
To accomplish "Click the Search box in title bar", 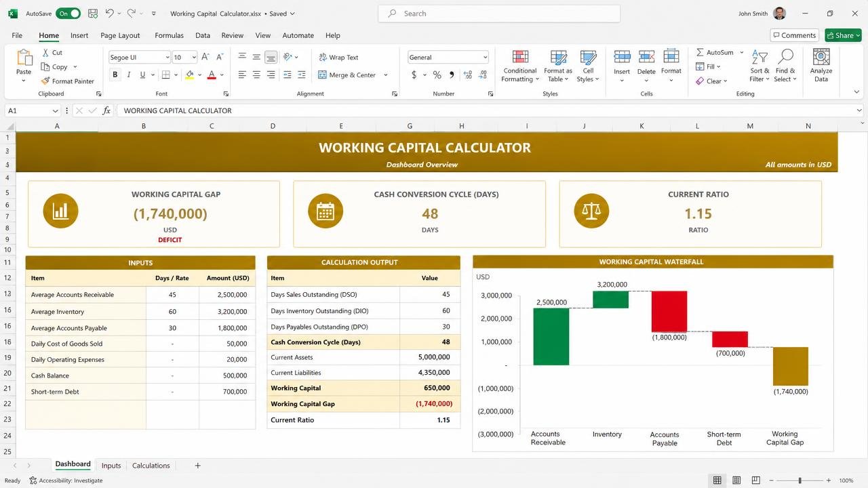I will [x=499, y=14].
